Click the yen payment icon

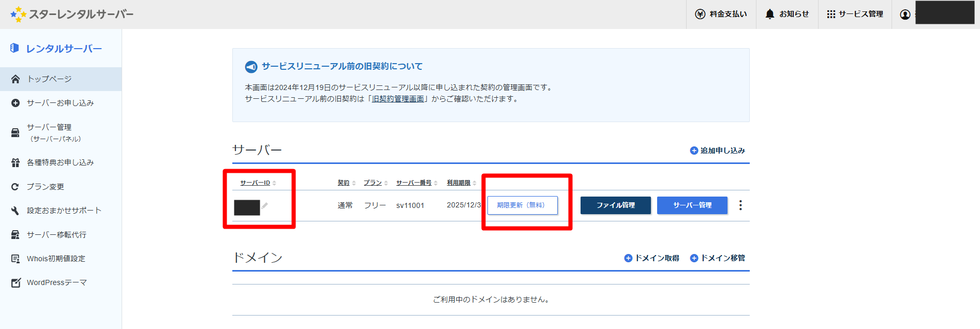(x=700, y=14)
